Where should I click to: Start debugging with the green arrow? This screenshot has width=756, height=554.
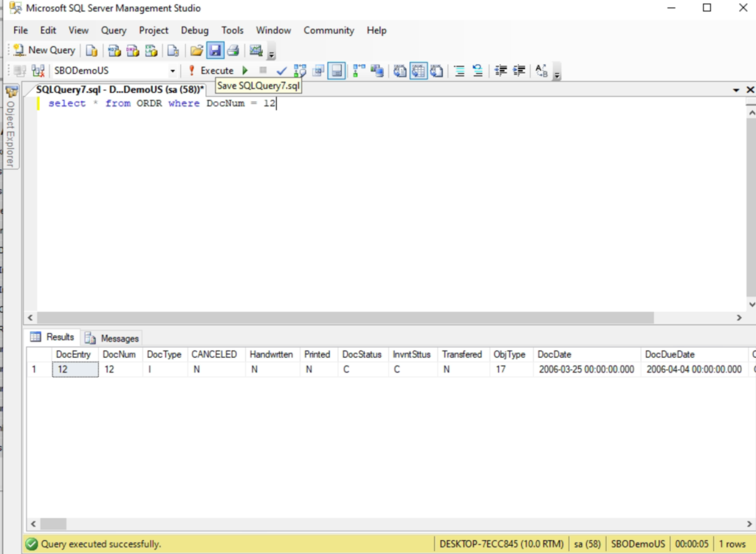(x=245, y=71)
